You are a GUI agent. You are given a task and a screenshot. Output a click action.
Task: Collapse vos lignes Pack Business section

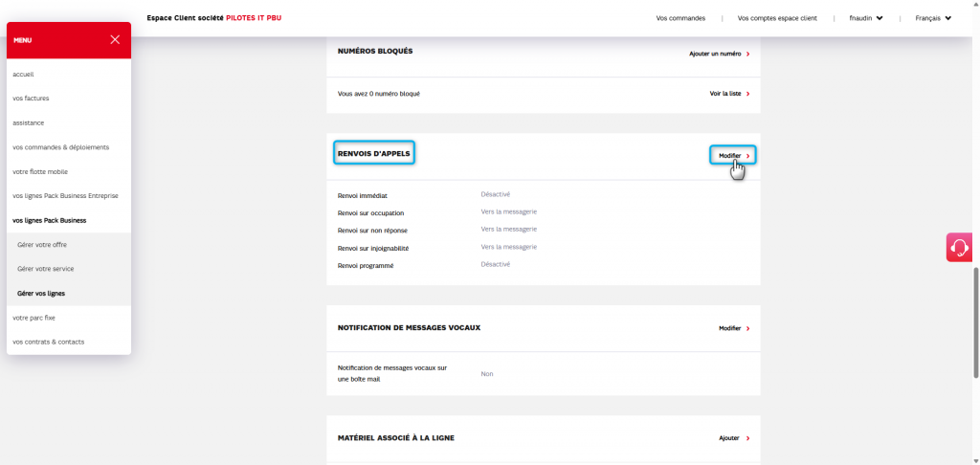(x=49, y=220)
